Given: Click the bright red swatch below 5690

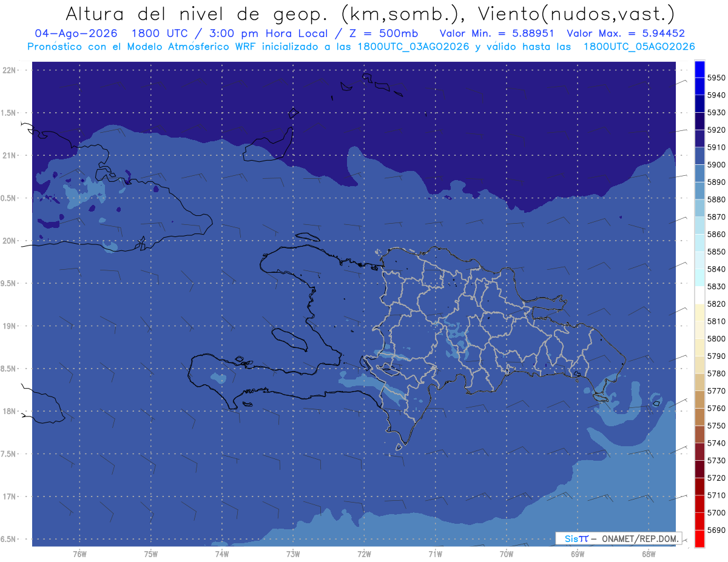Looking at the screenshot, I should pos(699,538).
